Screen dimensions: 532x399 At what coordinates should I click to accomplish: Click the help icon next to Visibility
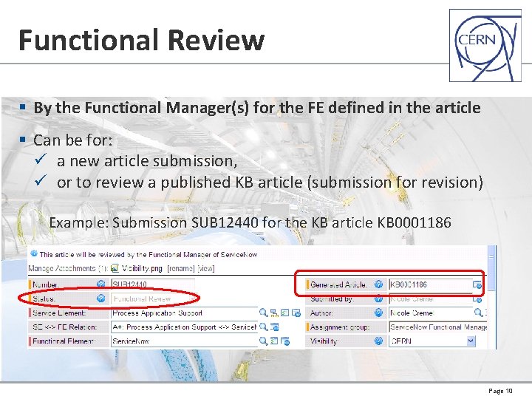point(378,341)
